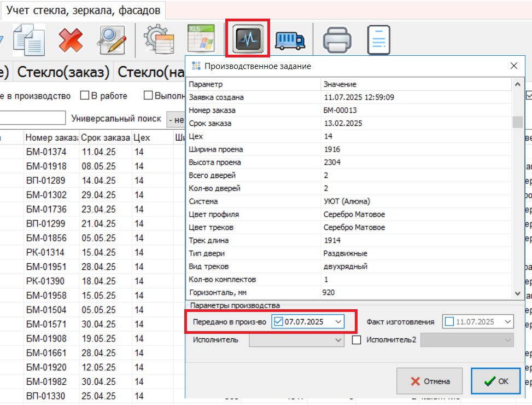This screenshot has width=532, height=405.
Task: Open the production task monitor icon
Action: (248, 39)
